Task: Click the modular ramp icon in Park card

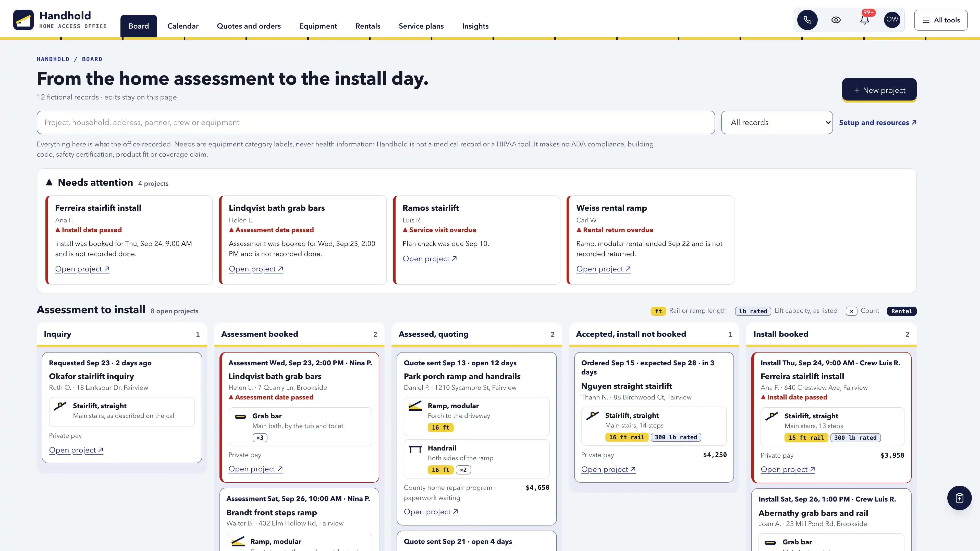Action: (x=415, y=406)
